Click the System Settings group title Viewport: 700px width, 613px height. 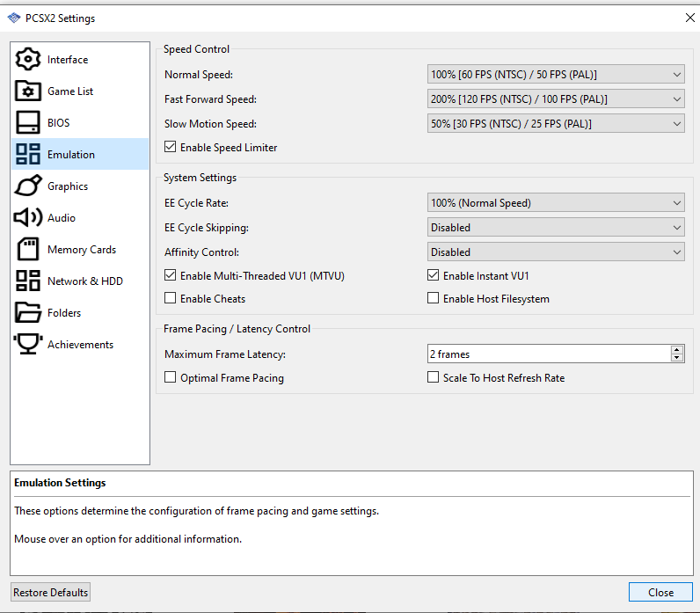tap(200, 178)
